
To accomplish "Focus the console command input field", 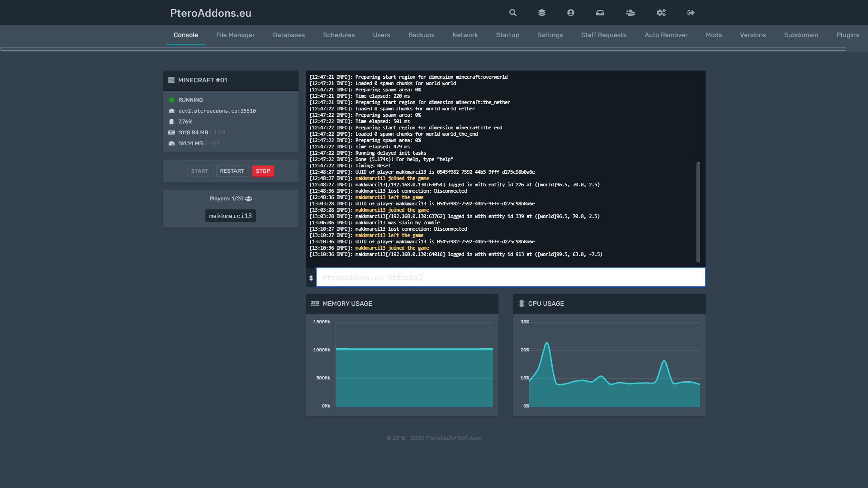I will (510, 277).
